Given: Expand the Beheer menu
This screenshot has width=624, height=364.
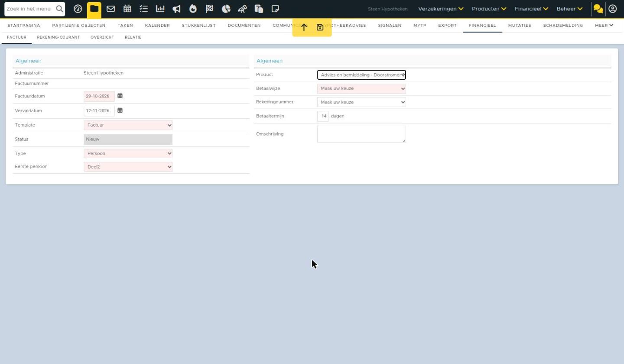Looking at the screenshot, I should pos(570,9).
